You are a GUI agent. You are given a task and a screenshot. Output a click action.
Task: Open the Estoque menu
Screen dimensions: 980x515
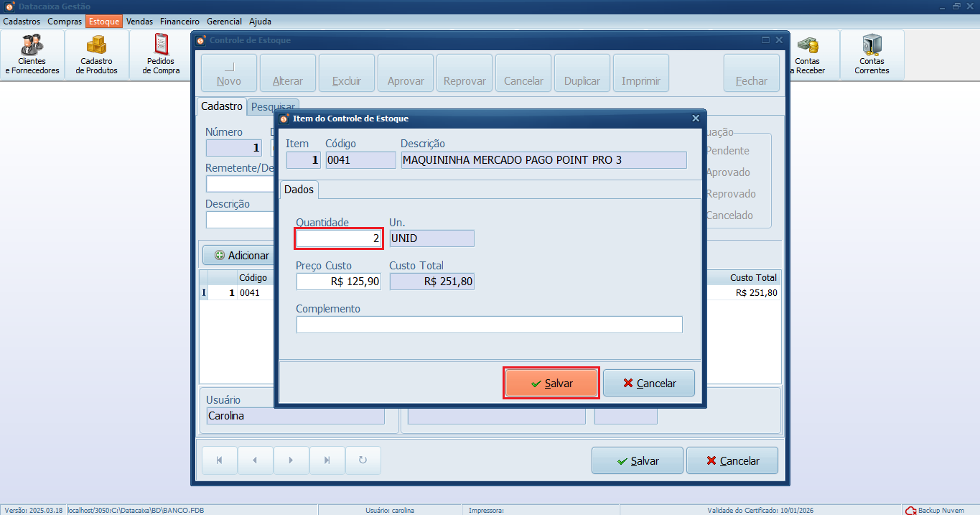coord(104,22)
